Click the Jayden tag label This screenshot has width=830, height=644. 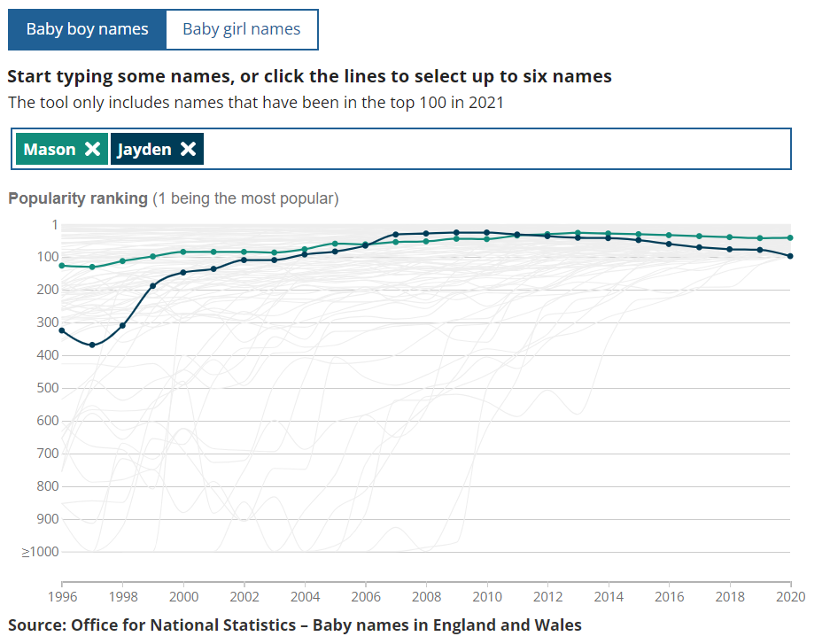(144, 149)
